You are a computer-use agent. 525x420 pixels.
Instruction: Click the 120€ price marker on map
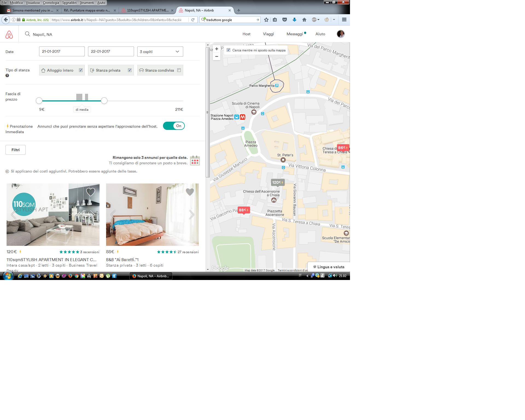pos(278,183)
